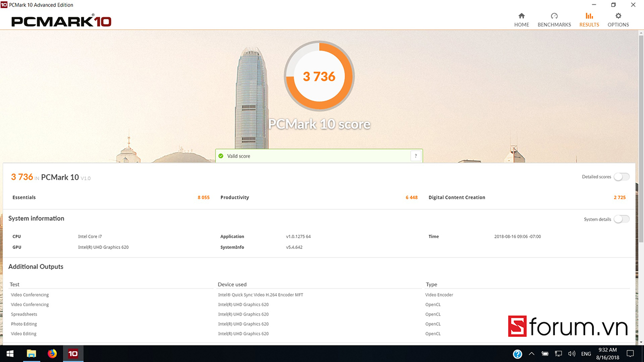Click the PCMark 10 taskbar icon
644x362 pixels.
pyautogui.click(x=73, y=353)
